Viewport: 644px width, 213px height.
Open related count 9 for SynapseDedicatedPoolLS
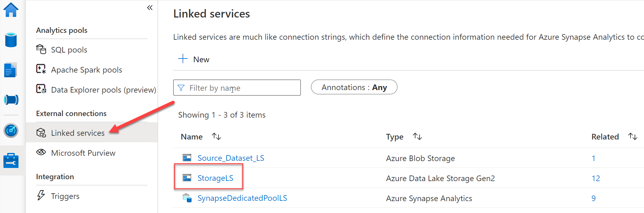(594, 198)
